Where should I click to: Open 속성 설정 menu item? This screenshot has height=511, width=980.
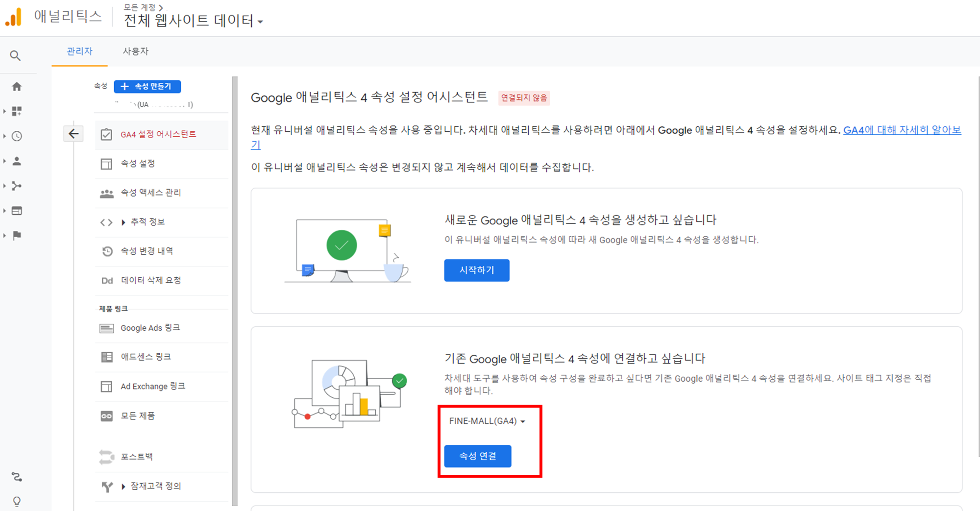click(x=162, y=164)
